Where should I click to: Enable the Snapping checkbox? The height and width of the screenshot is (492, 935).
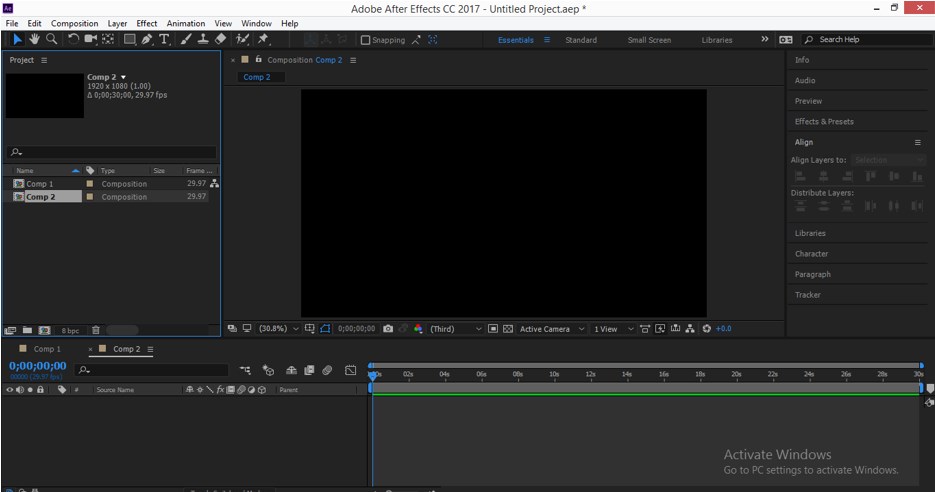coord(365,40)
